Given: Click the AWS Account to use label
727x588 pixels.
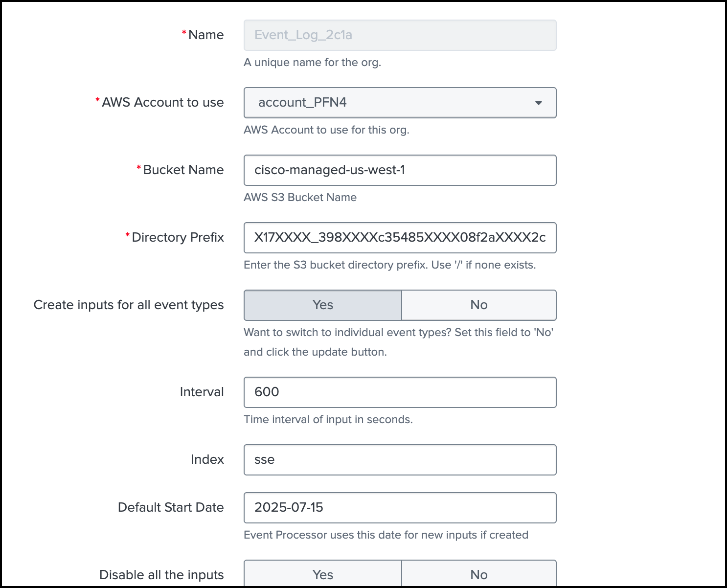Looking at the screenshot, I should click(162, 103).
